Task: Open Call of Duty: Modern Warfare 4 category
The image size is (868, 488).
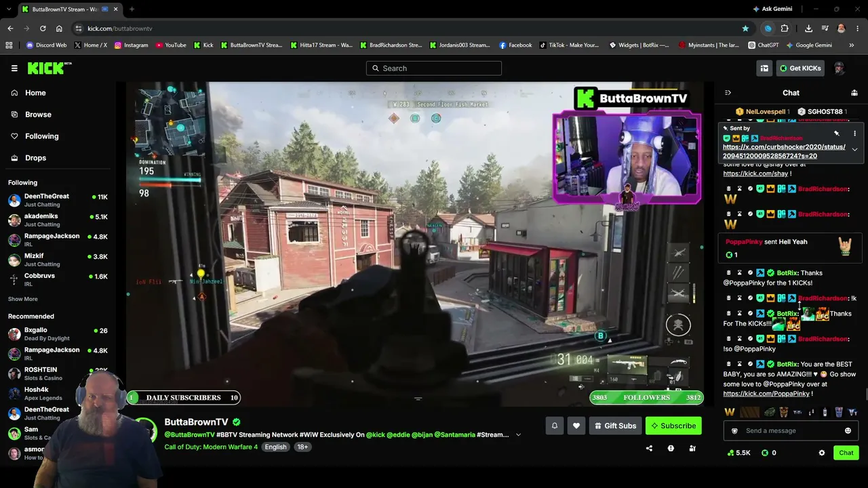Action: [x=211, y=447]
